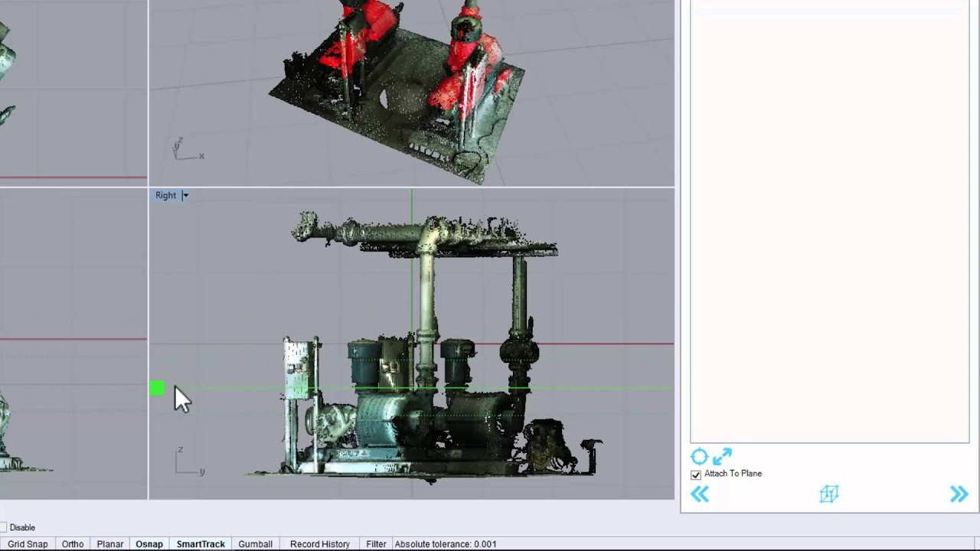The width and height of the screenshot is (980, 551).
Task: Open the Right viewport dropdown arrow
Action: tap(185, 195)
